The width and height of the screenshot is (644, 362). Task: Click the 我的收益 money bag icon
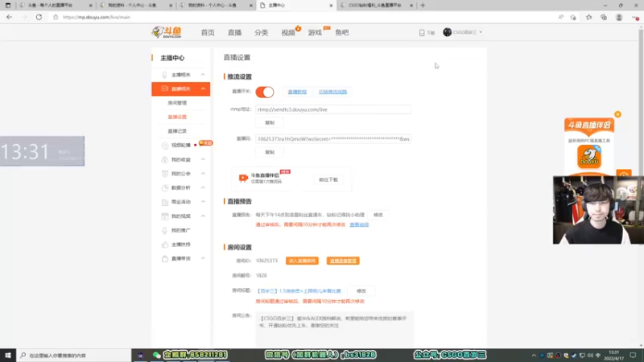(x=165, y=159)
